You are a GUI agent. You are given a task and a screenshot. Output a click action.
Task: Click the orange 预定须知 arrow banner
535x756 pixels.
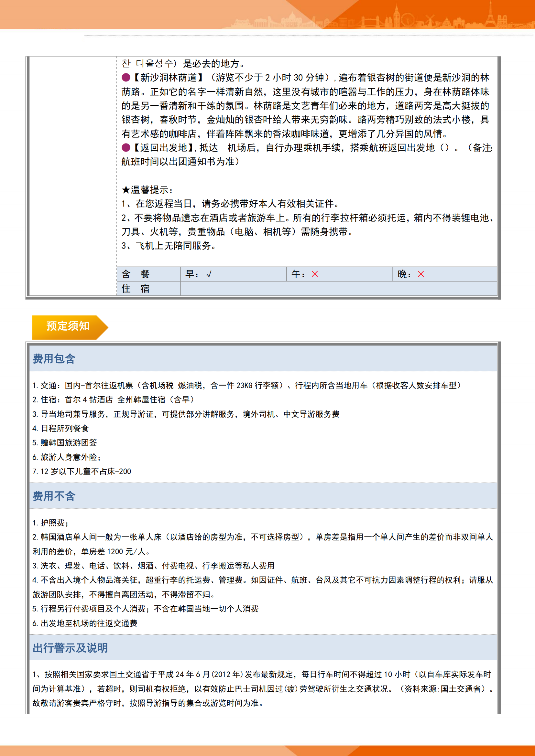68,327
